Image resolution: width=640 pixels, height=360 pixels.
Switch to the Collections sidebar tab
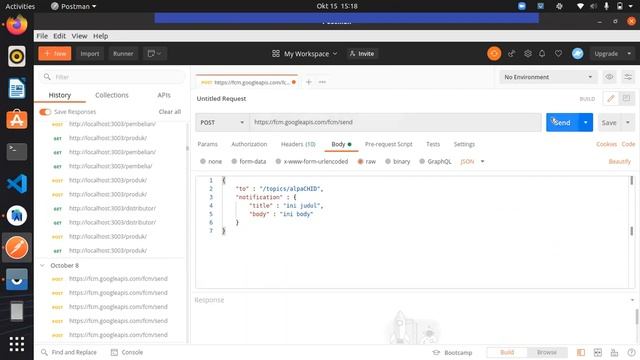[x=111, y=95]
